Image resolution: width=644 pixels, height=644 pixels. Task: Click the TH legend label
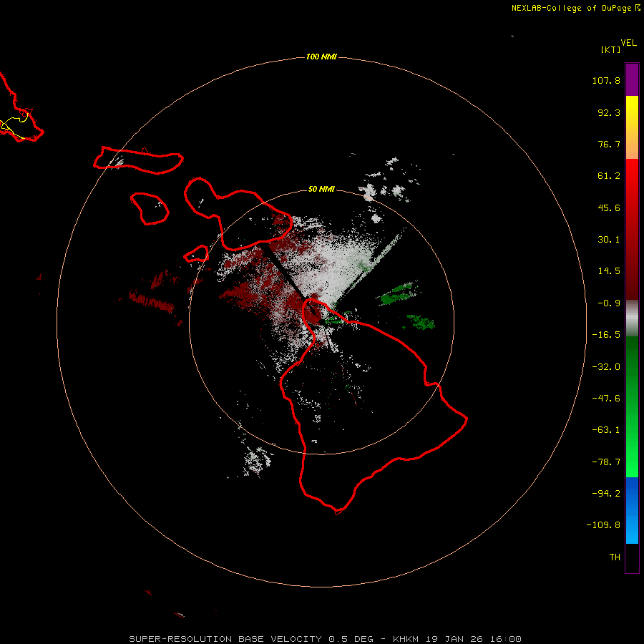(x=615, y=557)
